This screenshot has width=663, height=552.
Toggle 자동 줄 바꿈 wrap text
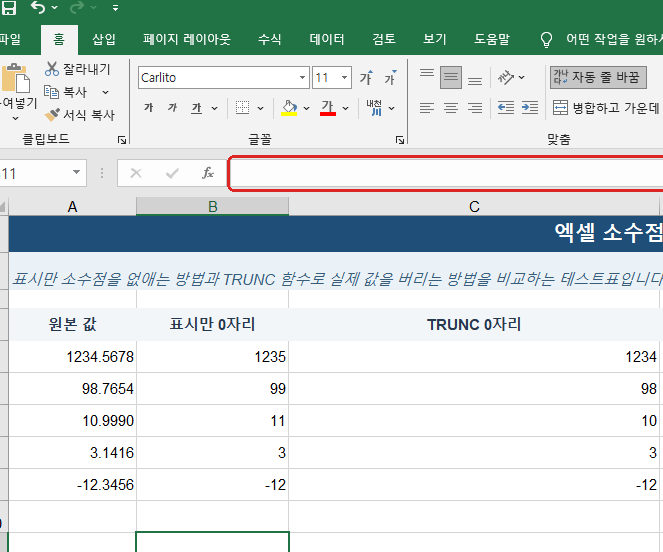point(598,77)
